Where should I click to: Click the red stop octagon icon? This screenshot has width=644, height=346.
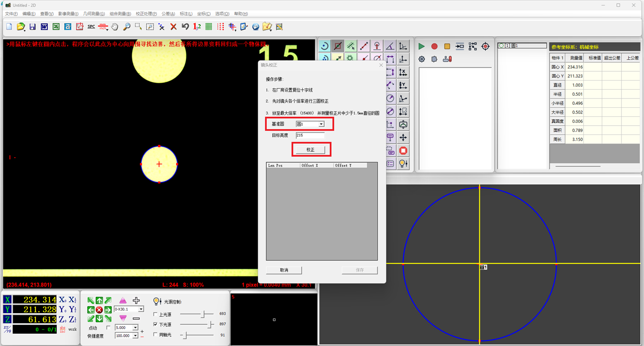[x=403, y=150]
